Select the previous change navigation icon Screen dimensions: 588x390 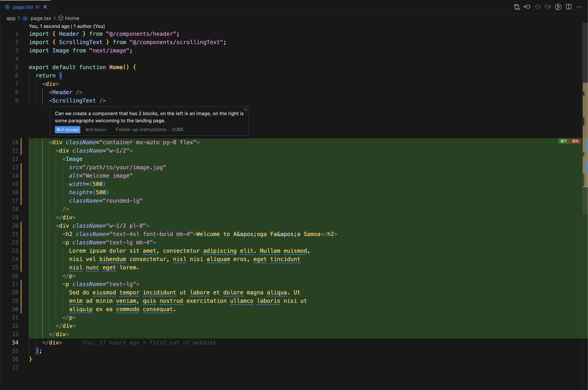tap(527, 7)
